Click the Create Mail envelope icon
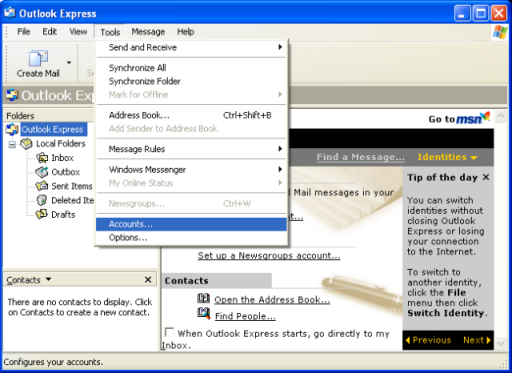 click(x=38, y=58)
